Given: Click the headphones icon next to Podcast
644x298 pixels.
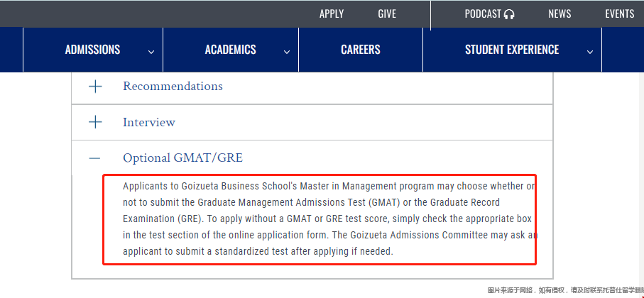Looking at the screenshot, I should click(509, 14).
